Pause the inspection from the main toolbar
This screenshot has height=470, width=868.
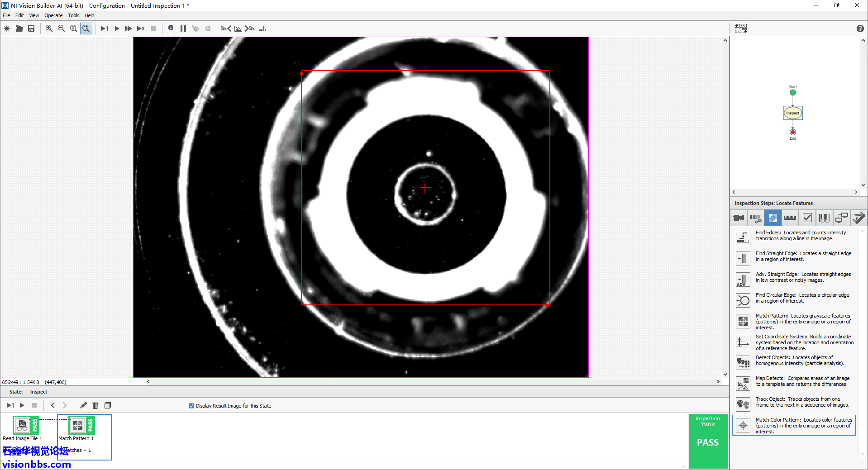point(183,28)
